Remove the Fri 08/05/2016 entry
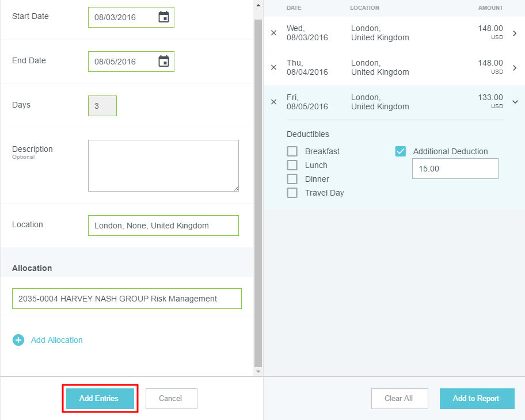Image resolution: width=525 pixels, height=420 pixels. coord(273,102)
